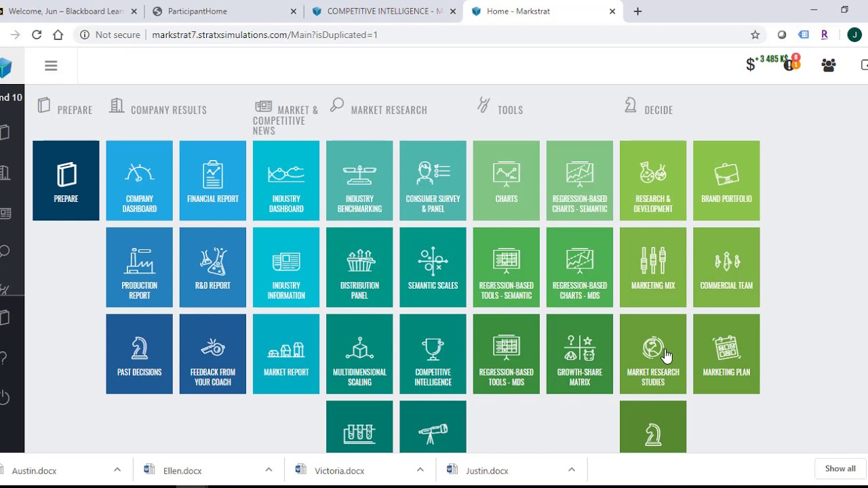
Task: Open the Production Report tile
Action: point(139,267)
